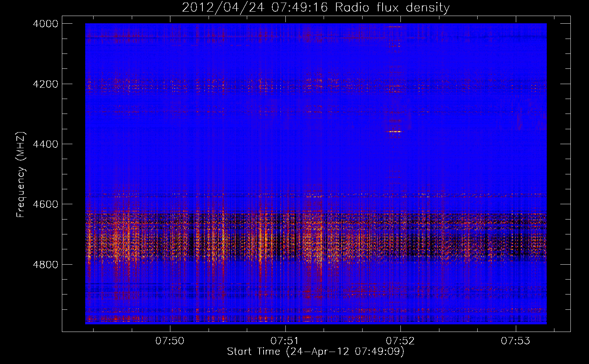Screen dimensions: 589x364
Task: Select the 4200 frequency tick label
Action: pyautogui.click(x=46, y=84)
